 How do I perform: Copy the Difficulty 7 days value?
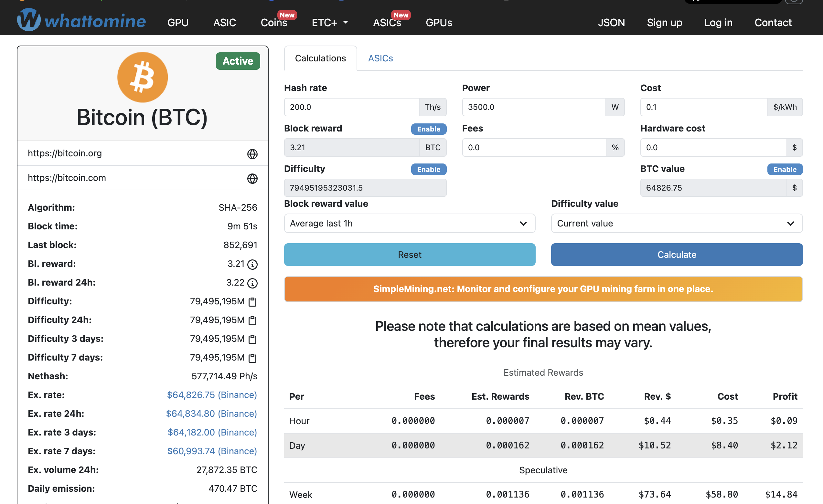253,358
